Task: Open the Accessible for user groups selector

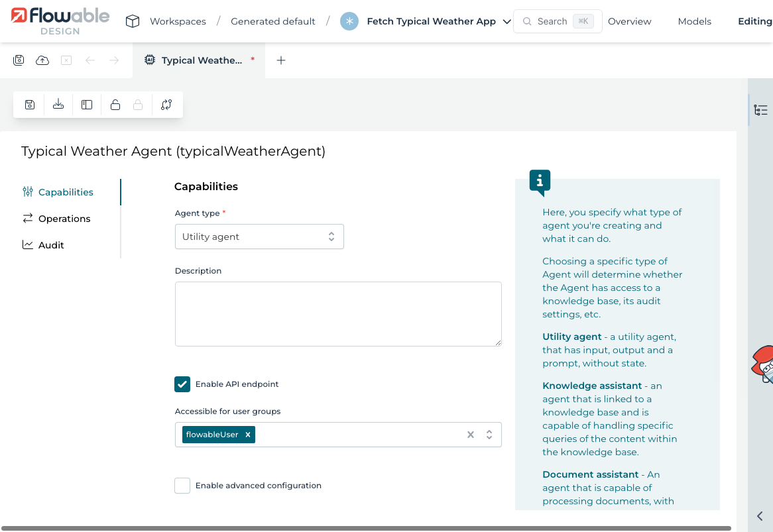Action: coord(489,435)
